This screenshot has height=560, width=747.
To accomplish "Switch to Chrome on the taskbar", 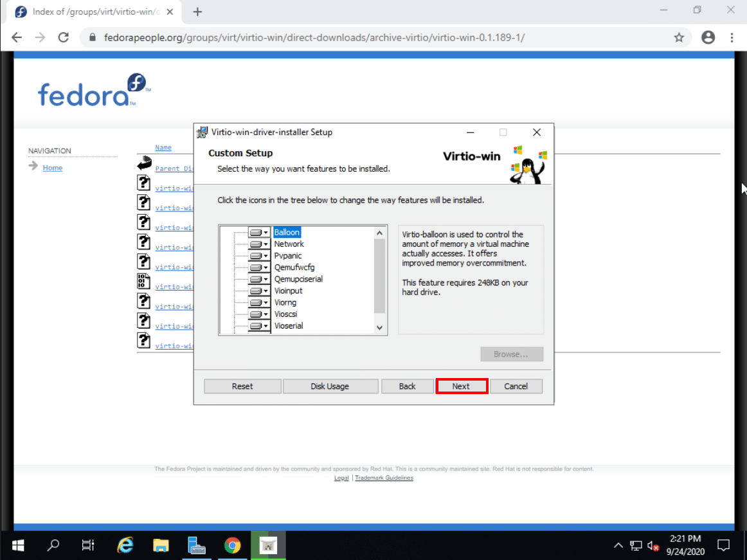I will (233, 545).
